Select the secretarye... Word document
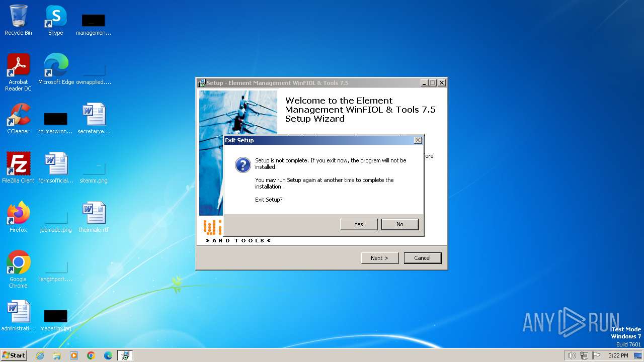Image resolution: width=644 pixels, height=362 pixels. pos(94,119)
